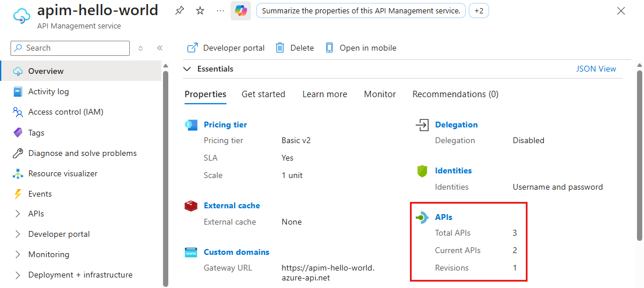Open the Copilot icon button
The height and width of the screenshot is (288, 644).
click(x=240, y=11)
